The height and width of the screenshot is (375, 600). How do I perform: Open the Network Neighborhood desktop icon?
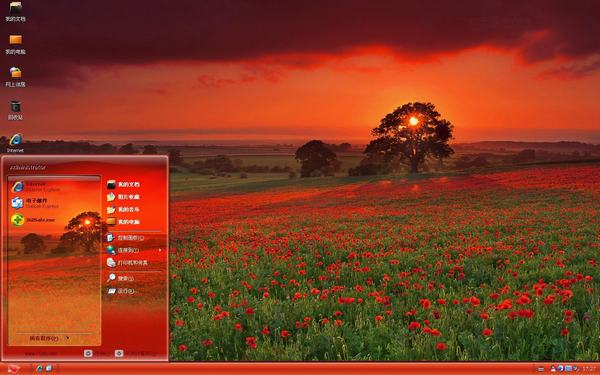15,77
